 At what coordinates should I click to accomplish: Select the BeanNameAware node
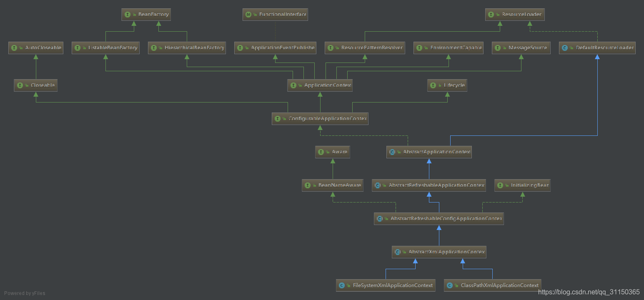click(332, 185)
